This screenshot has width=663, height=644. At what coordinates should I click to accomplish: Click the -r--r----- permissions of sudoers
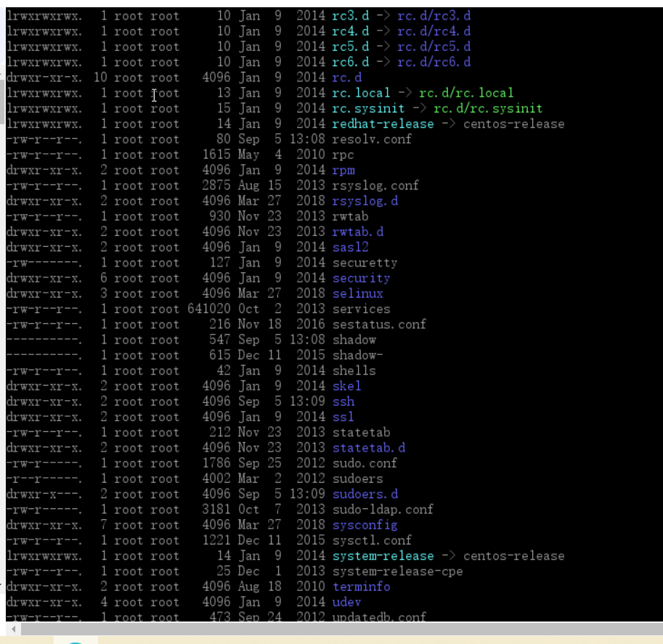point(44,478)
